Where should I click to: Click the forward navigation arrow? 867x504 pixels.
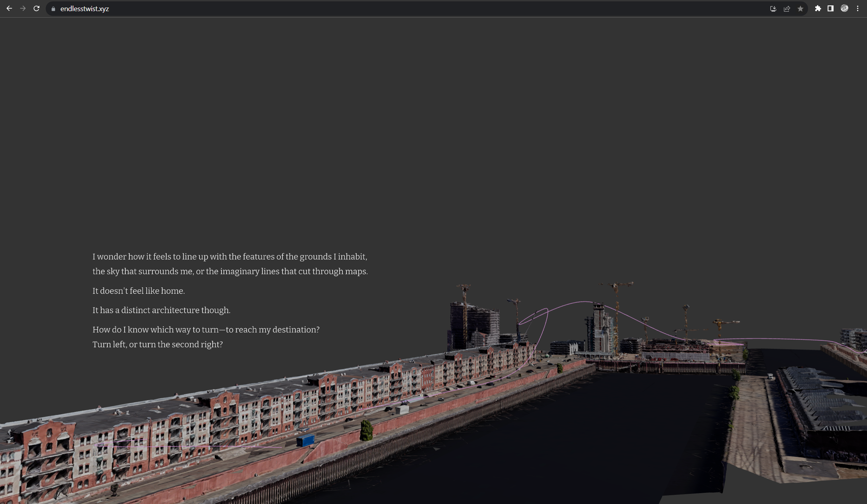[x=23, y=8]
